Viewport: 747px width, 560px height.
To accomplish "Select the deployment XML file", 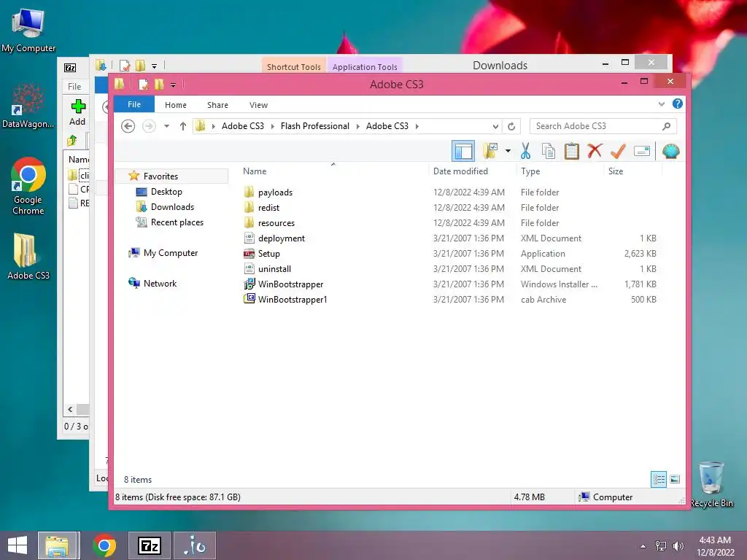I will coord(281,238).
